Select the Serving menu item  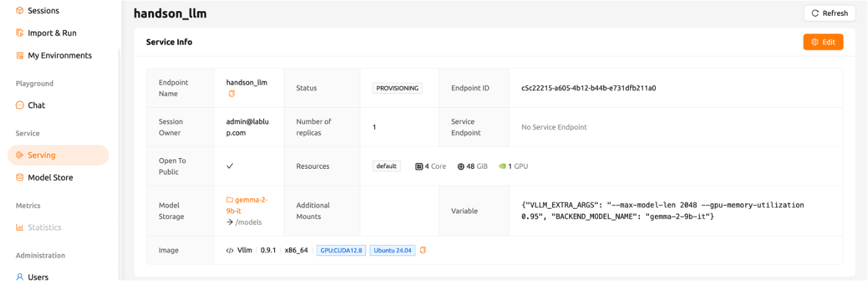[58, 155]
